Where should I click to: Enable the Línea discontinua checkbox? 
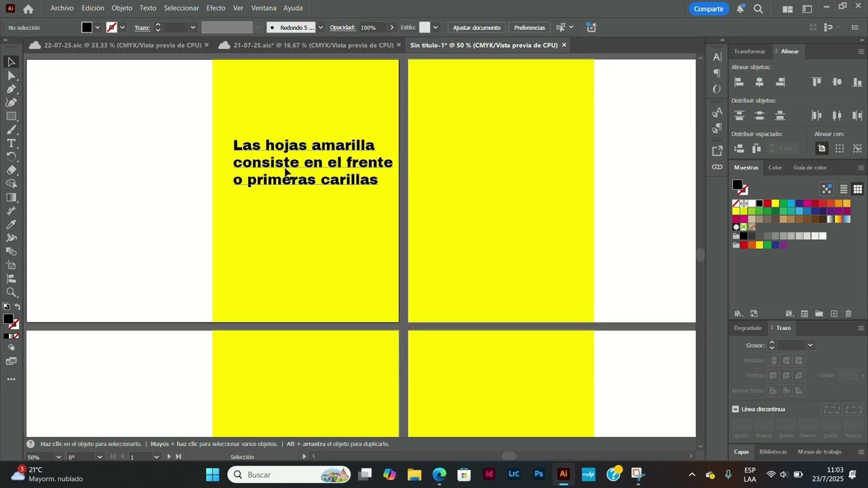pos(735,409)
